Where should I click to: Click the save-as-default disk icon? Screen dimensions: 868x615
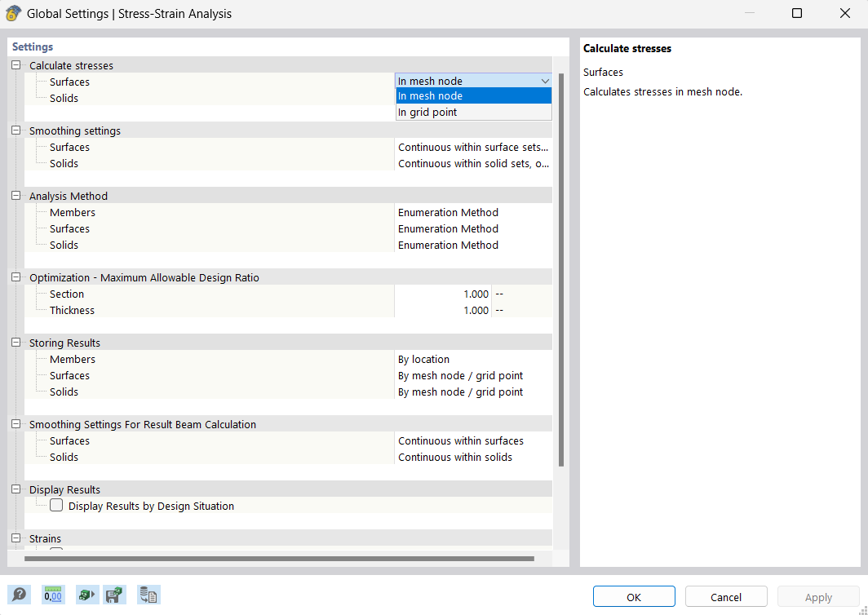click(115, 595)
